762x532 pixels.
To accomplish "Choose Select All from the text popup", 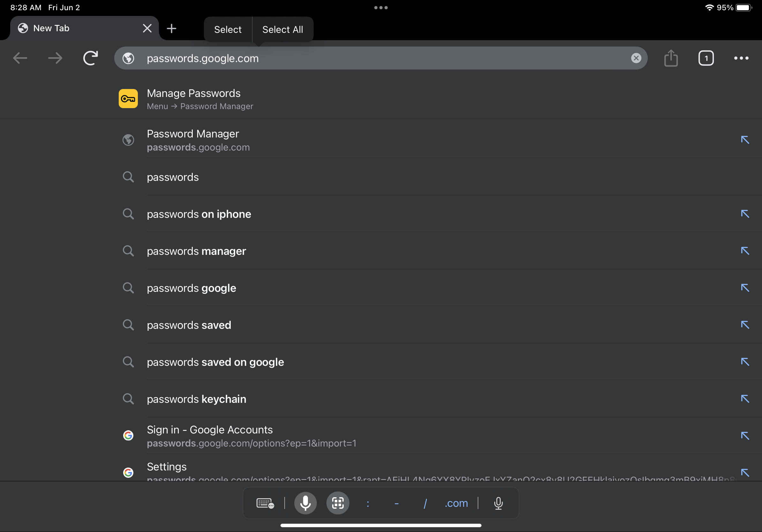I will pyautogui.click(x=283, y=30).
